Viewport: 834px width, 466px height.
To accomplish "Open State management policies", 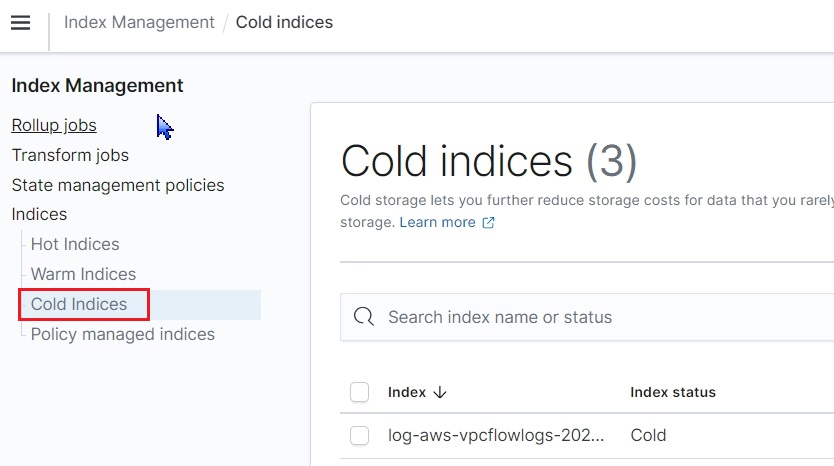I will [x=118, y=185].
